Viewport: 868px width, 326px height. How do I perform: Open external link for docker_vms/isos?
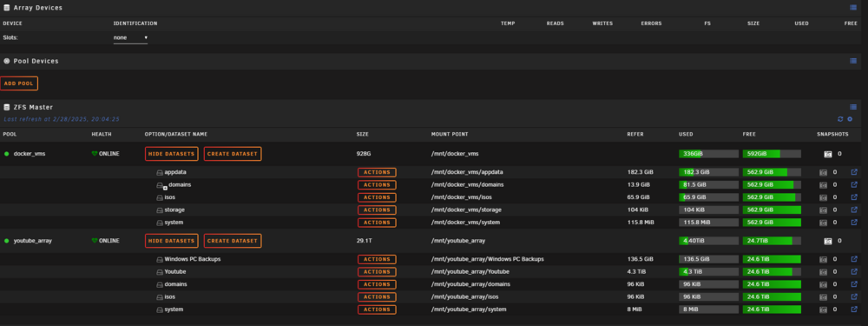(x=854, y=196)
